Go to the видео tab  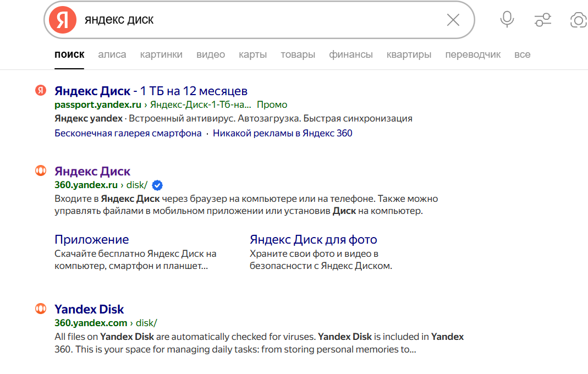tap(211, 55)
